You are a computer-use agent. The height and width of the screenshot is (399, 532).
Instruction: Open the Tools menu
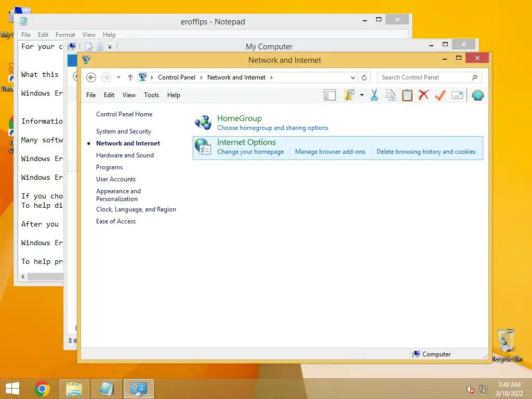tap(151, 95)
